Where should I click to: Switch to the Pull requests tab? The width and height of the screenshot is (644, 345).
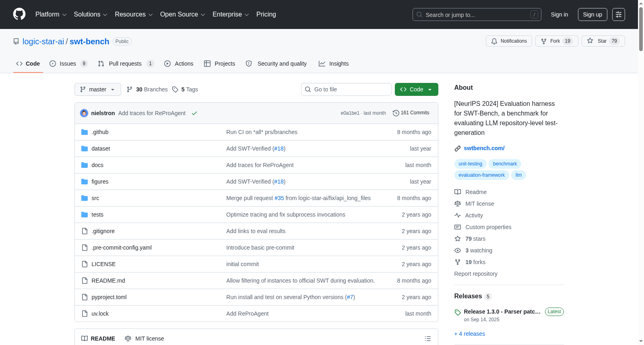[126, 64]
